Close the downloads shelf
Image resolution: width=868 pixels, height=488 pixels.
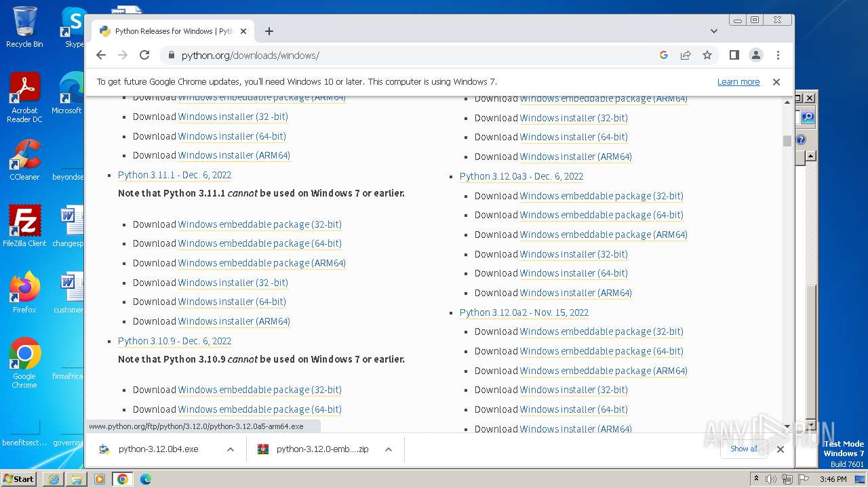[x=780, y=449]
